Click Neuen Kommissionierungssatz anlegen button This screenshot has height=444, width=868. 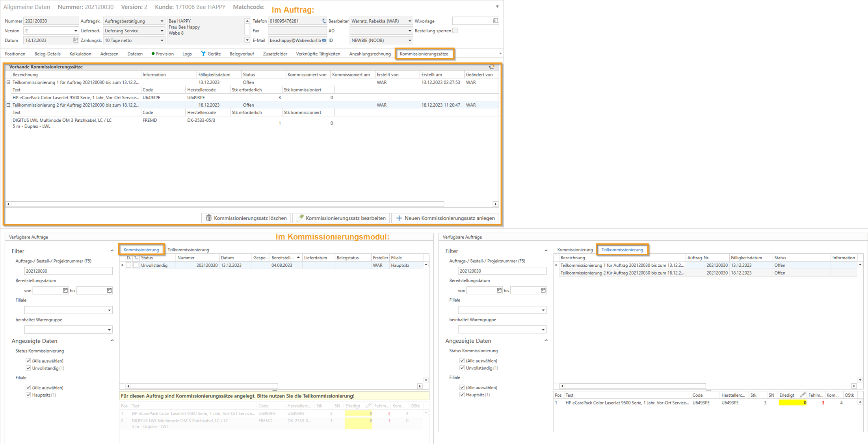[x=445, y=218]
